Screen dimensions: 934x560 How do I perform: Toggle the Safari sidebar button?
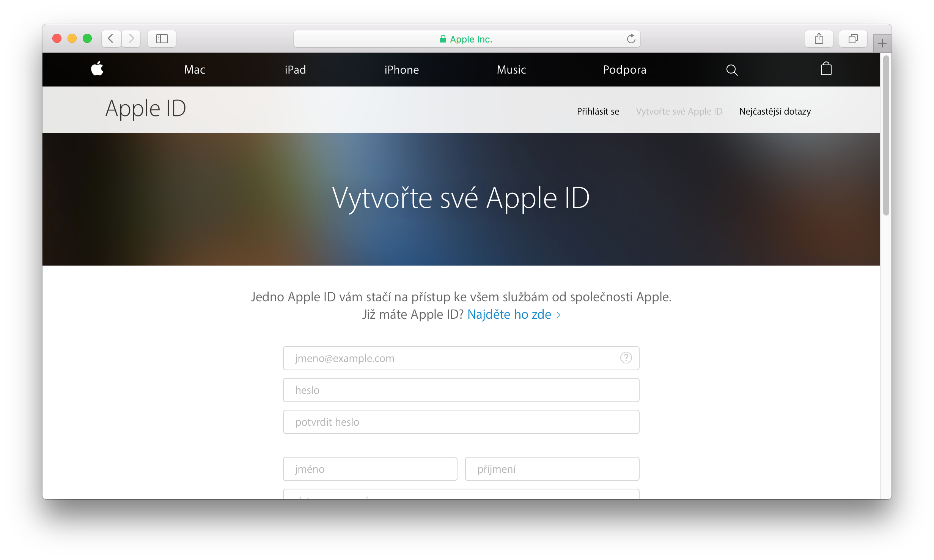[162, 39]
